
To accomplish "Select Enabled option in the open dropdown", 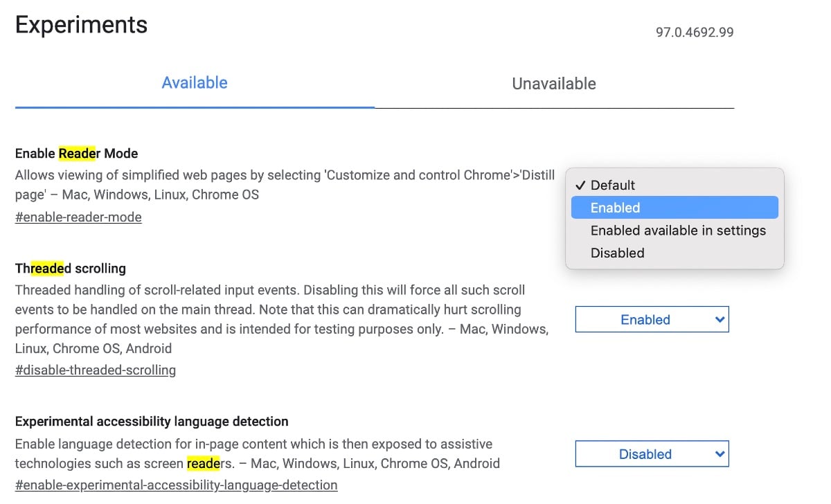I will 674,208.
